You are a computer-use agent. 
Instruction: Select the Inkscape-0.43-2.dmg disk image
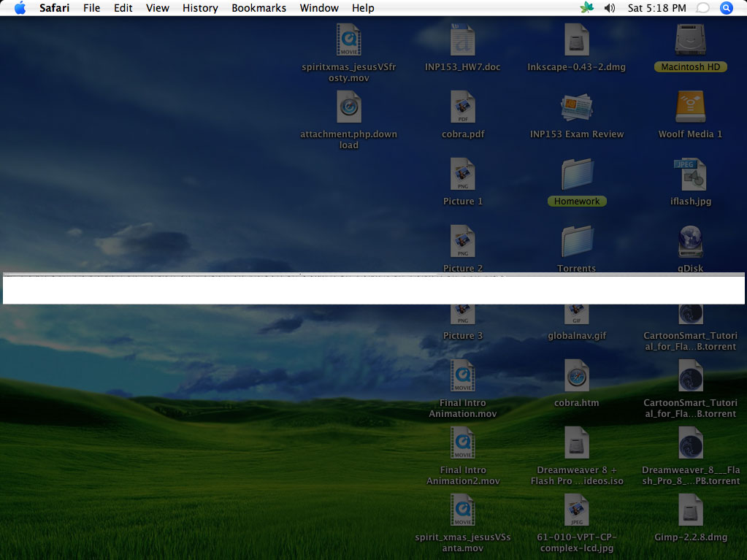click(x=576, y=40)
